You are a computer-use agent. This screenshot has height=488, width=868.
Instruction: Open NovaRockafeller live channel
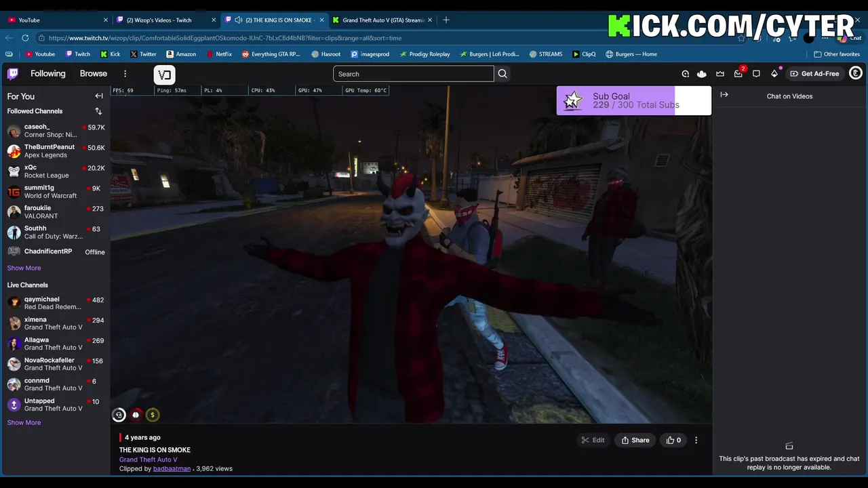pyautogui.click(x=55, y=364)
